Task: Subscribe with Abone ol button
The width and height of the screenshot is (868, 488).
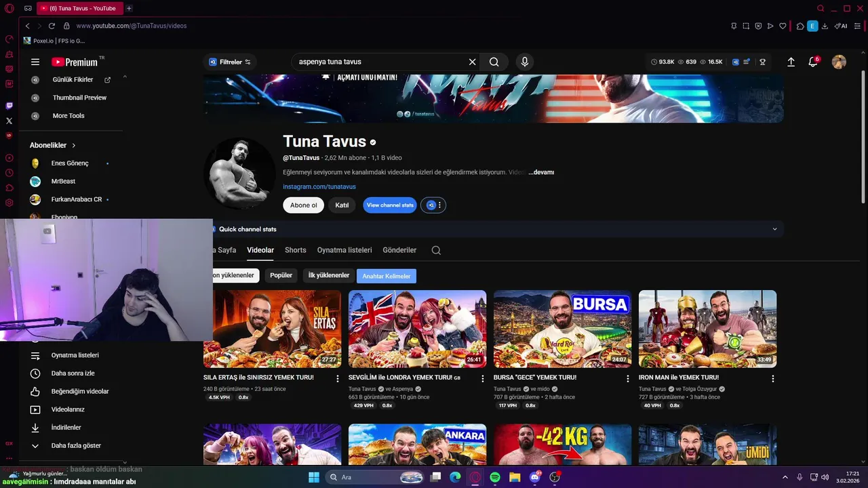Action: click(x=303, y=205)
